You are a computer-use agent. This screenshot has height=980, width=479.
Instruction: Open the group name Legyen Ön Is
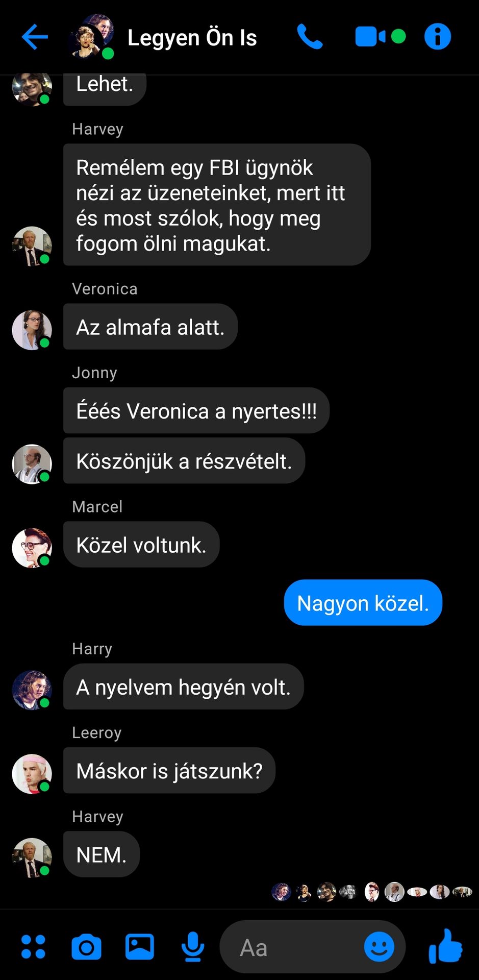coord(192,38)
